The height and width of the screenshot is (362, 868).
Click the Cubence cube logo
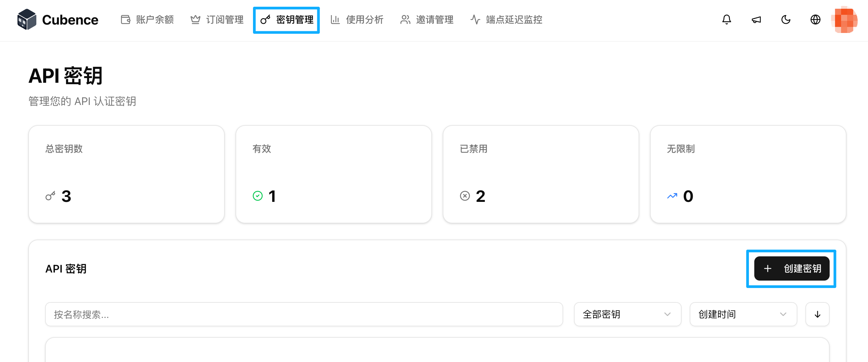27,20
